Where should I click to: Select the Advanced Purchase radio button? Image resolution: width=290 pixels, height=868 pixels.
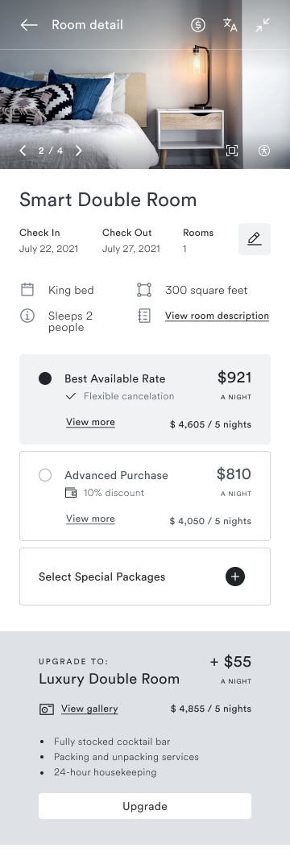pyautogui.click(x=45, y=475)
